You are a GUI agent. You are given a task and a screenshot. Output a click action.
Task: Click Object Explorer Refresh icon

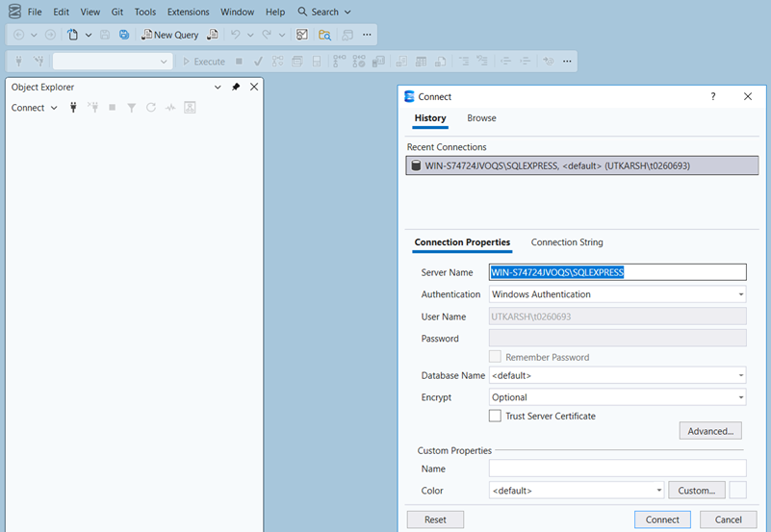click(151, 108)
